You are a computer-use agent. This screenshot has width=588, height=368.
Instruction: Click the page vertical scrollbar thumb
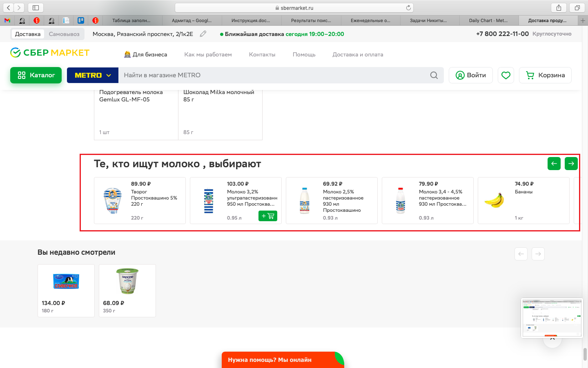pyautogui.click(x=585, y=354)
